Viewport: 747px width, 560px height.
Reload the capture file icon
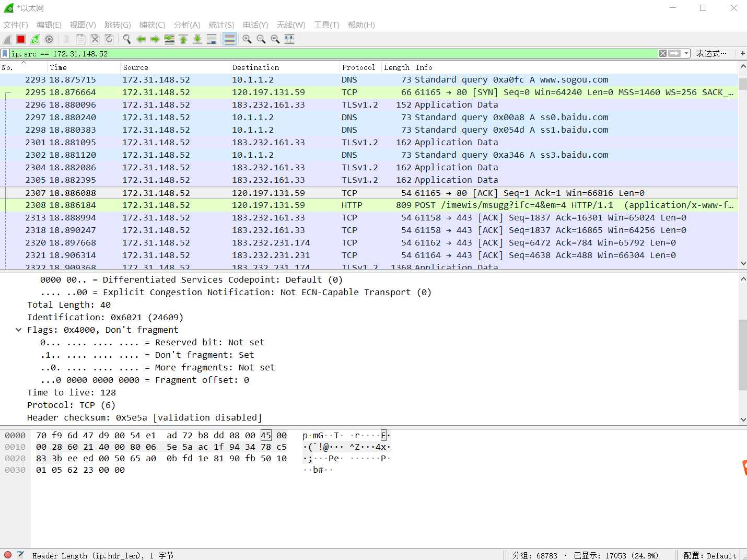(x=109, y=39)
